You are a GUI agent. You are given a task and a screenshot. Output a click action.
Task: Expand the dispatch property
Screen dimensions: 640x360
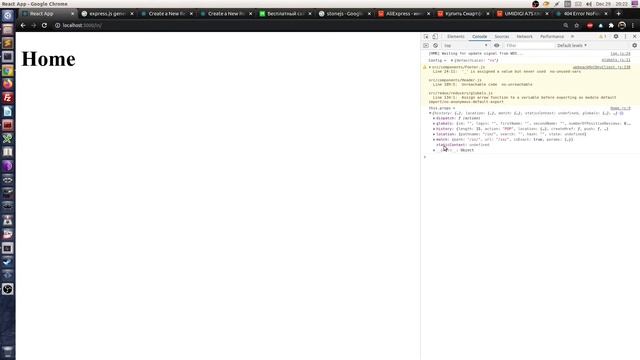pyautogui.click(x=434, y=118)
